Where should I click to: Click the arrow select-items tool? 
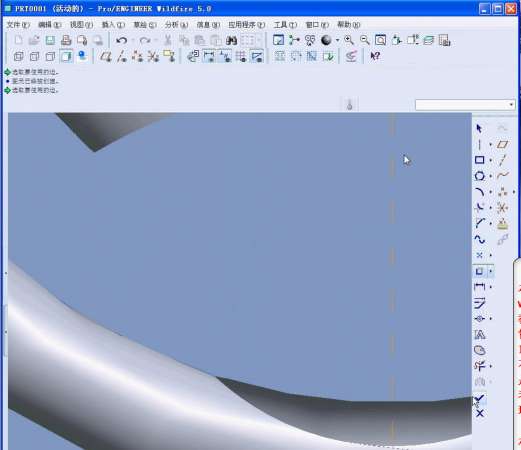(479, 128)
